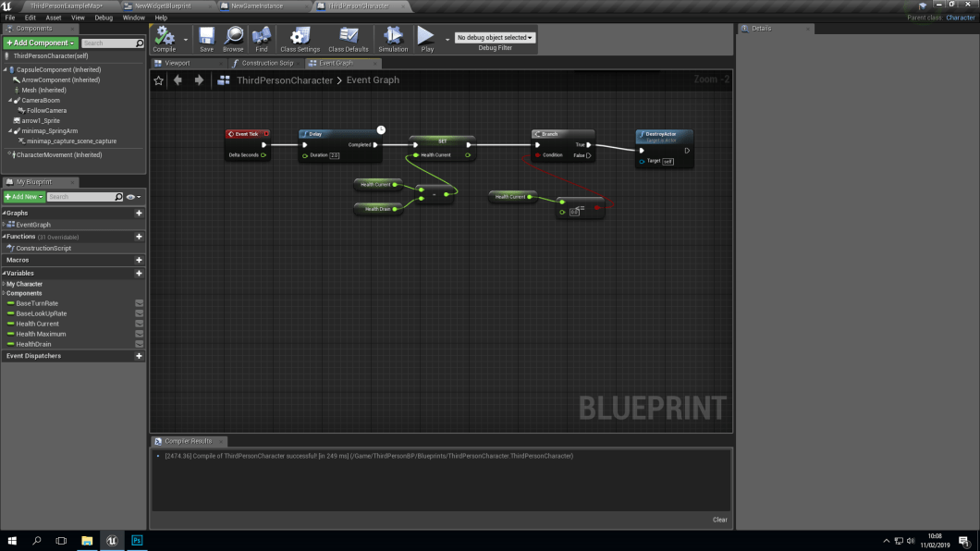Open Compile options dropdown arrow
The height and width of the screenshot is (551, 980).
click(185, 40)
